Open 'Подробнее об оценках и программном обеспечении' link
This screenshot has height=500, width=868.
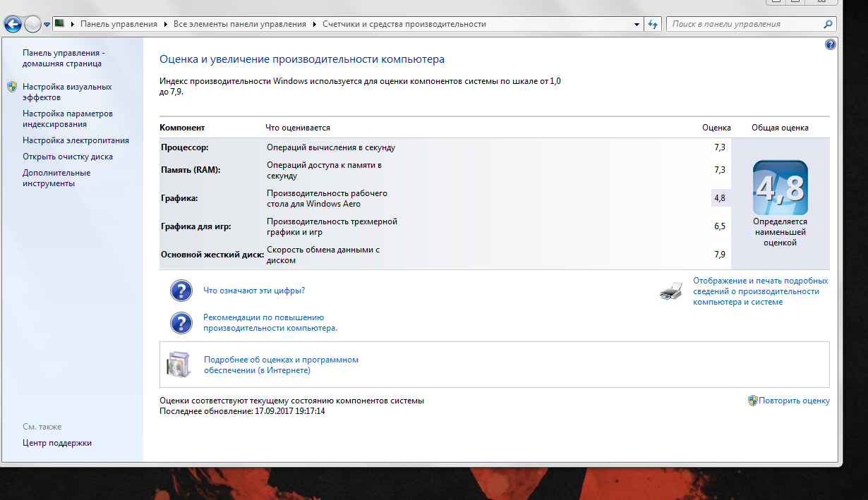(281, 365)
